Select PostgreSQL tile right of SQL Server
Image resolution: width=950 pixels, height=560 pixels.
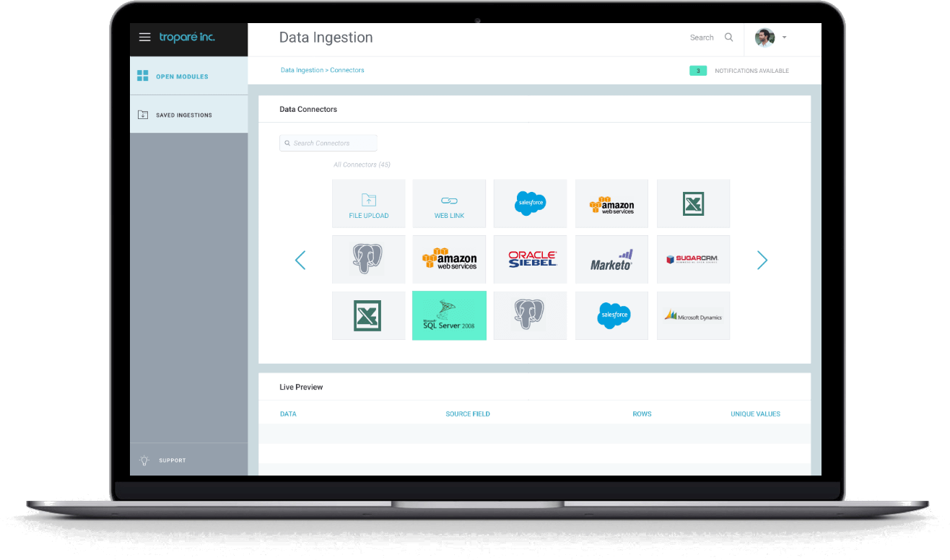[530, 315]
